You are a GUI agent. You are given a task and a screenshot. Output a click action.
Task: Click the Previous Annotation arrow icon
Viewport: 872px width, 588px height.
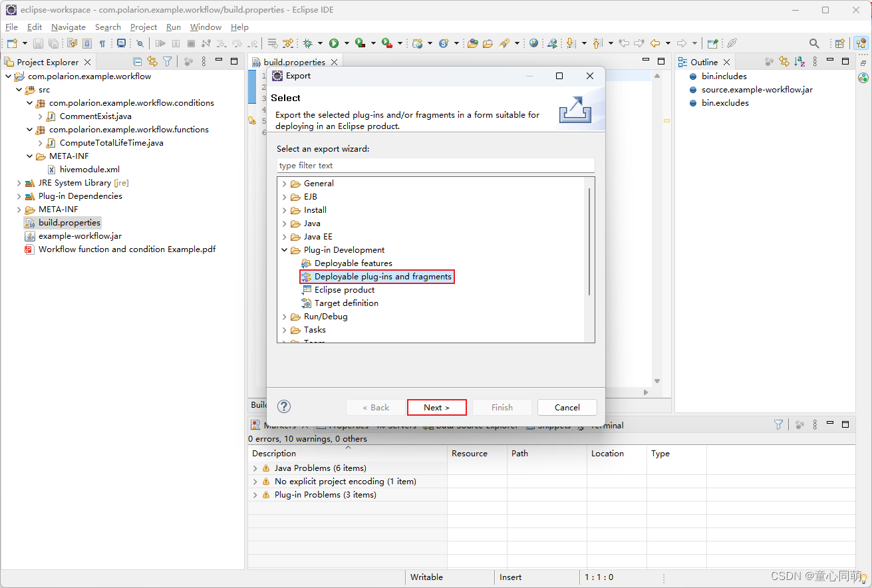point(597,43)
